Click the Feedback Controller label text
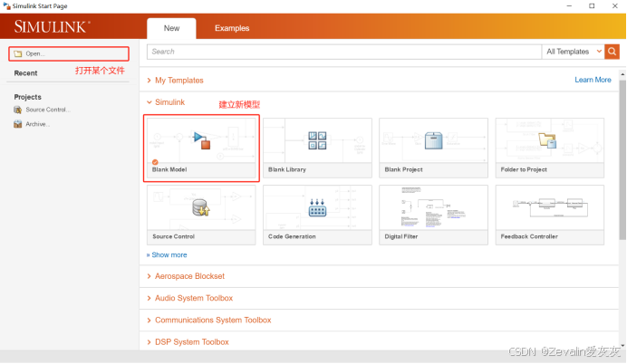The width and height of the screenshot is (627, 364). click(x=529, y=236)
